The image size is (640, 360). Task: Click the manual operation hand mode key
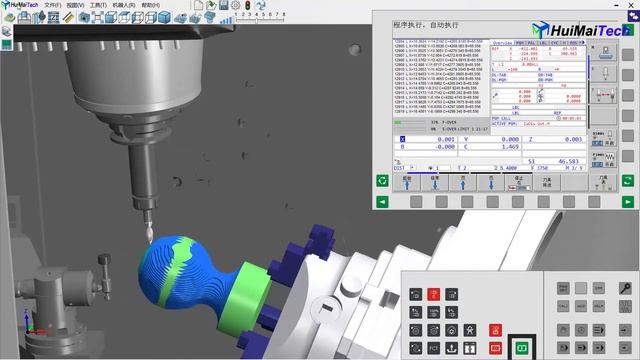563,330
